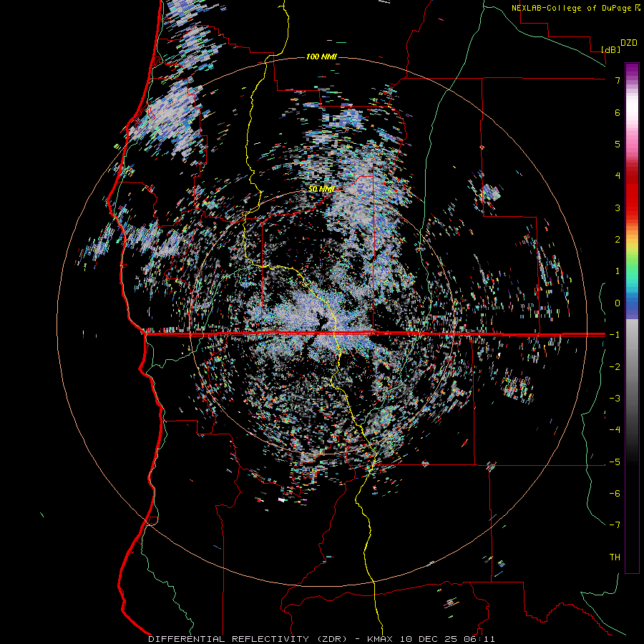Screen dimensions: 644x644
Task: Click the 3 value on color scale
Action: coord(618,208)
